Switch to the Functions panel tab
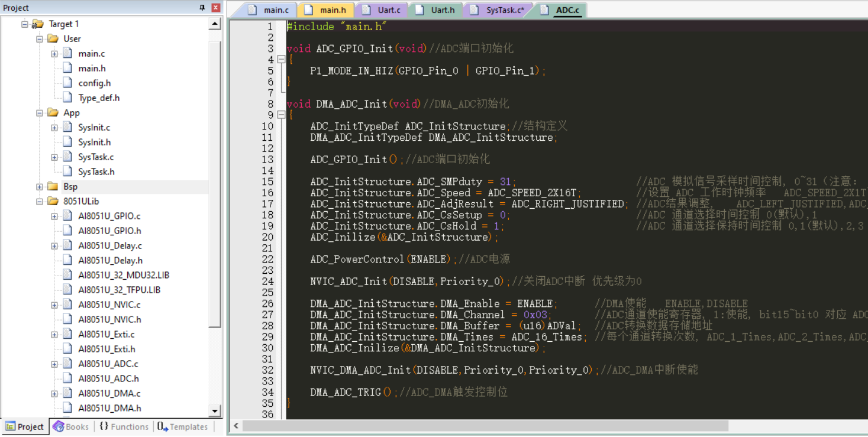Screen dimensions: 868x437 pos(124,426)
